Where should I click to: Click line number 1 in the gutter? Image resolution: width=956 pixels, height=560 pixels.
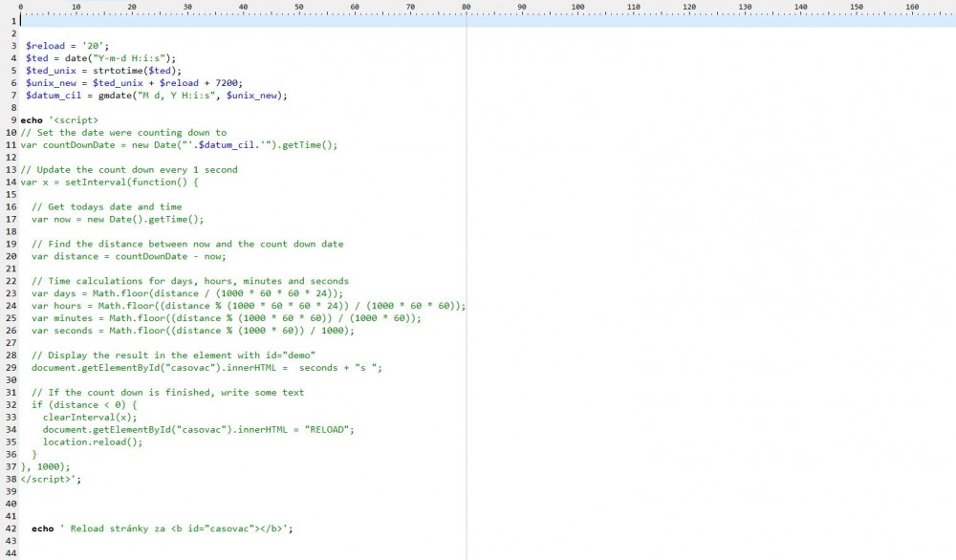tap(13, 21)
